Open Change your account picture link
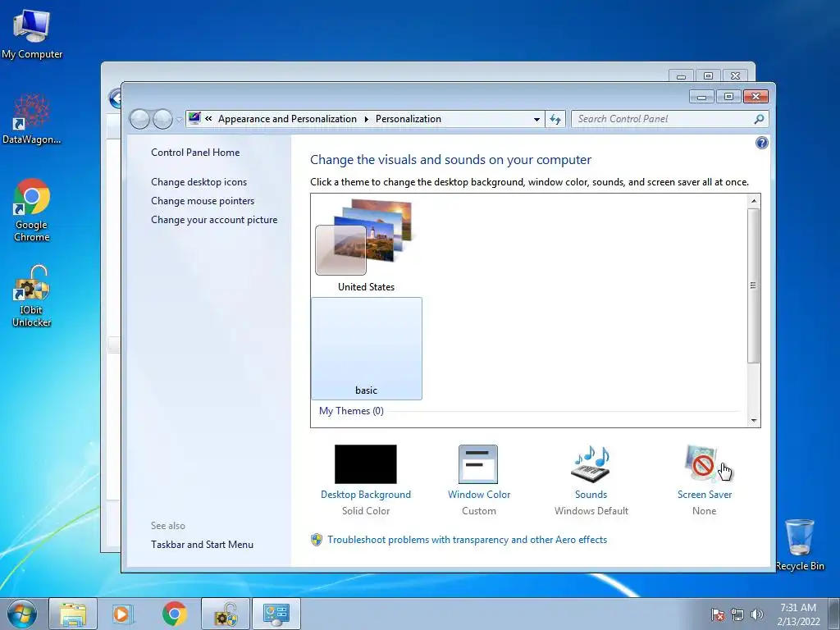The width and height of the screenshot is (840, 630). pos(214,220)
